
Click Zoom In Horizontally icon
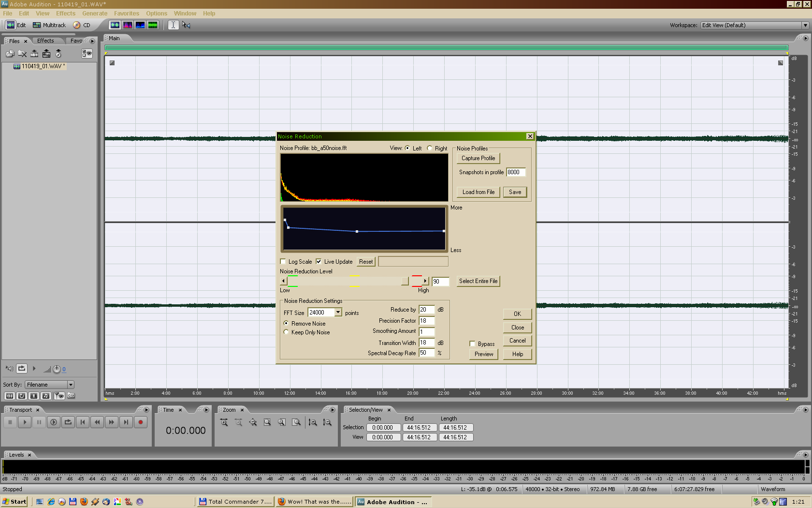click(x=224, y=422)
